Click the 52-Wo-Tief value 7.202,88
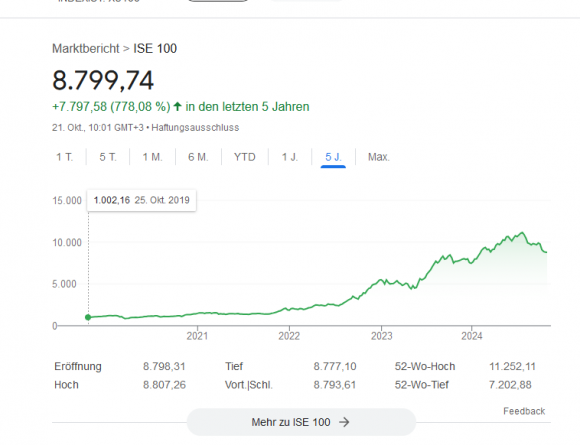Screen dimensions: 580x445 510,385
